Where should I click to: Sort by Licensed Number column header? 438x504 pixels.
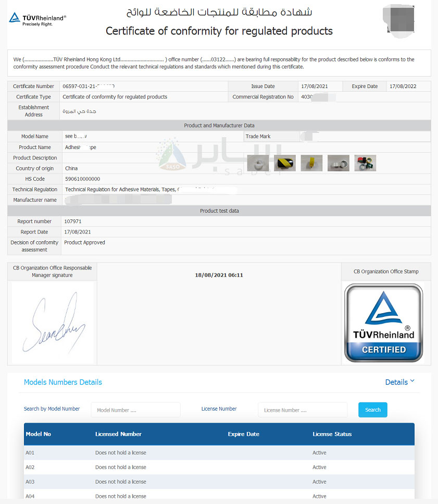tap(118, 434)
